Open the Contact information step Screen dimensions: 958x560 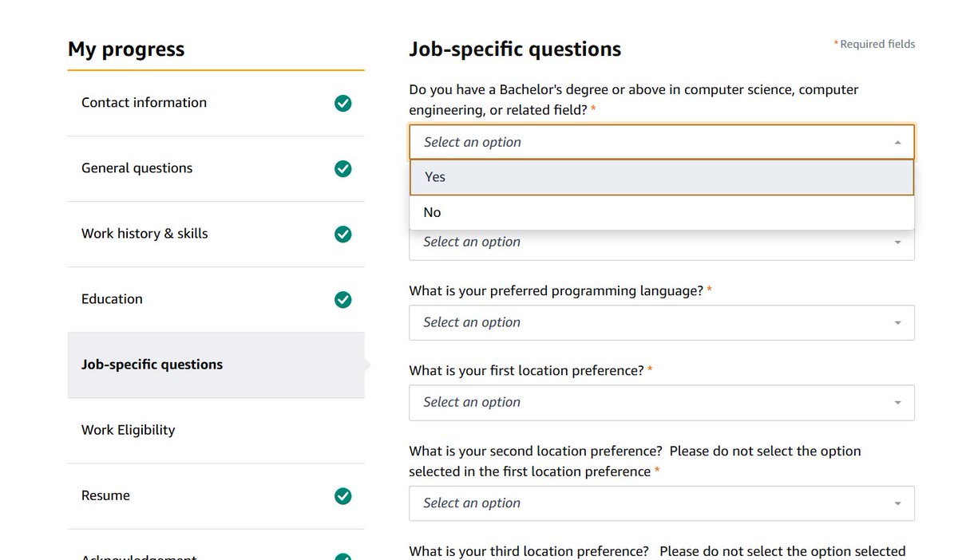point(216,103)
